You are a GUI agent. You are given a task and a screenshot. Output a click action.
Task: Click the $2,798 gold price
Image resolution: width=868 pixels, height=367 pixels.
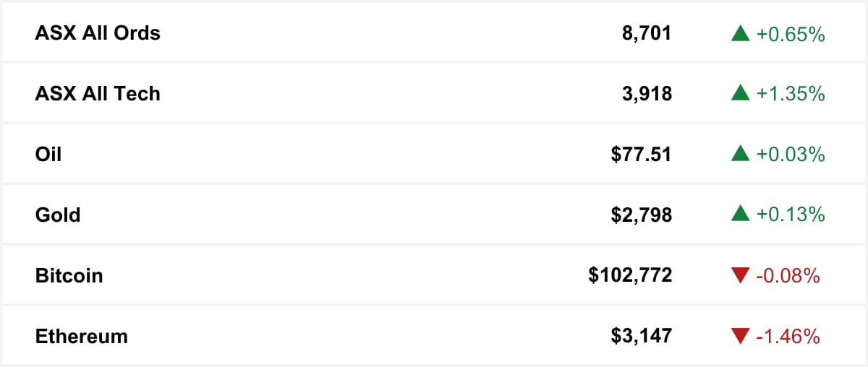coord(642,215)
